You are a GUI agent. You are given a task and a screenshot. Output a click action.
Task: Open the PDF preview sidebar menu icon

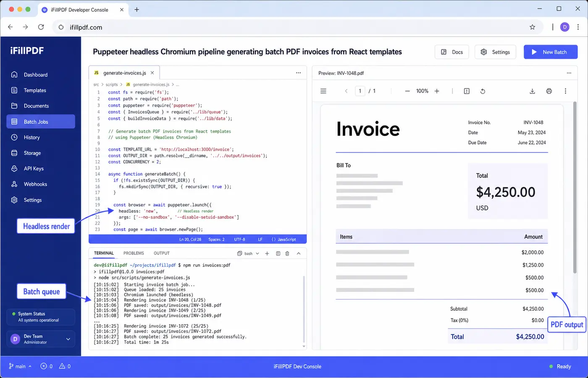click(323, 91)
